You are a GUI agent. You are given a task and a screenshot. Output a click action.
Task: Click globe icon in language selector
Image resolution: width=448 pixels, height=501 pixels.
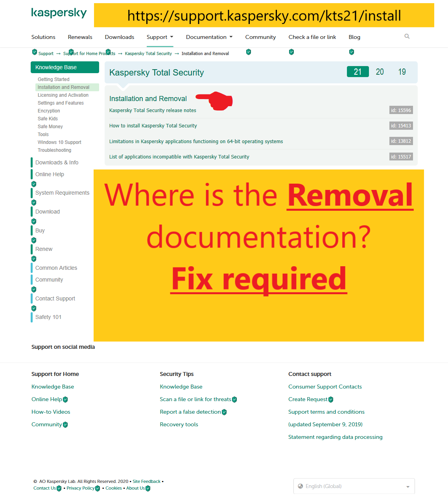coord(301,486)
